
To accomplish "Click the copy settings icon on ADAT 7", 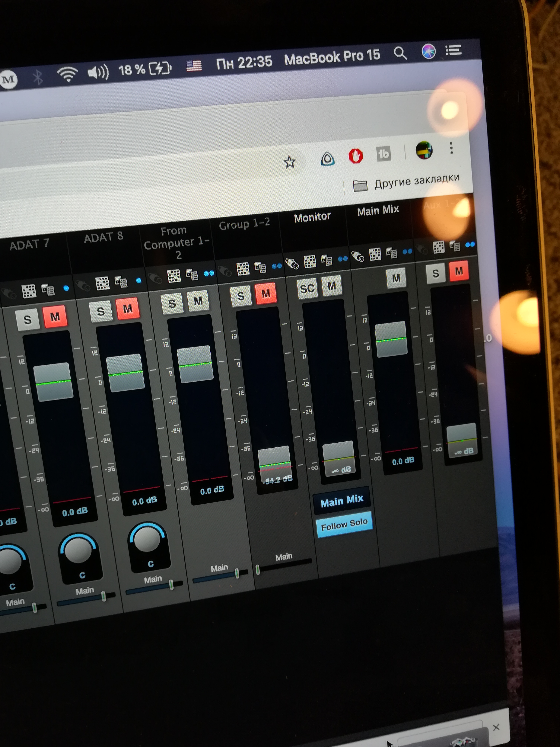I will pos(48,289).
